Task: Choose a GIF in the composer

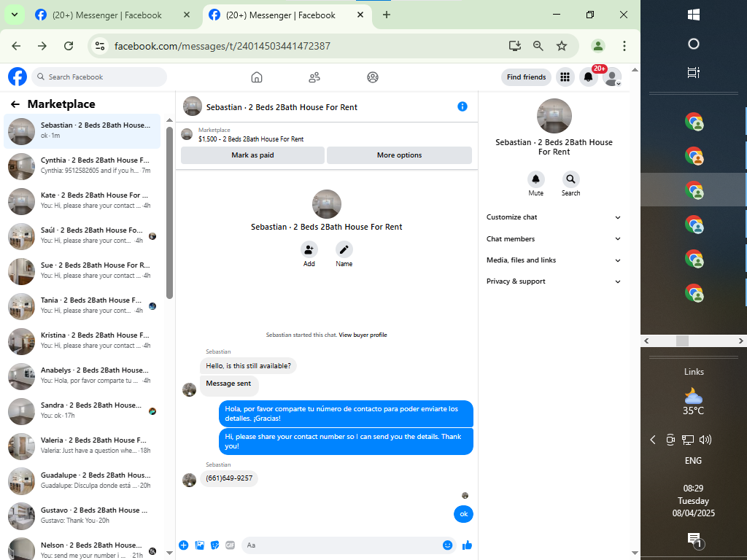Action: coord(230,545)
